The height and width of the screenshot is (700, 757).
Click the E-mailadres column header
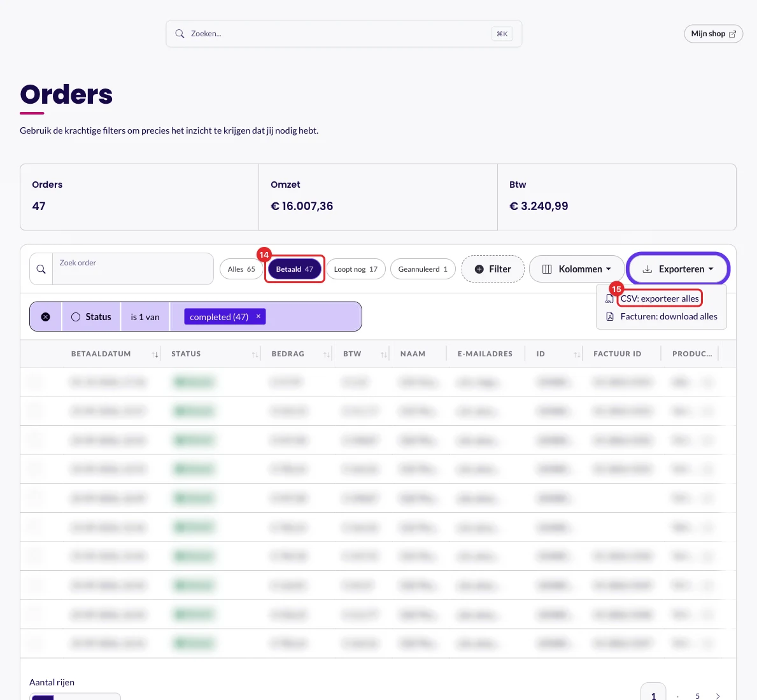(x=485, y=354)
